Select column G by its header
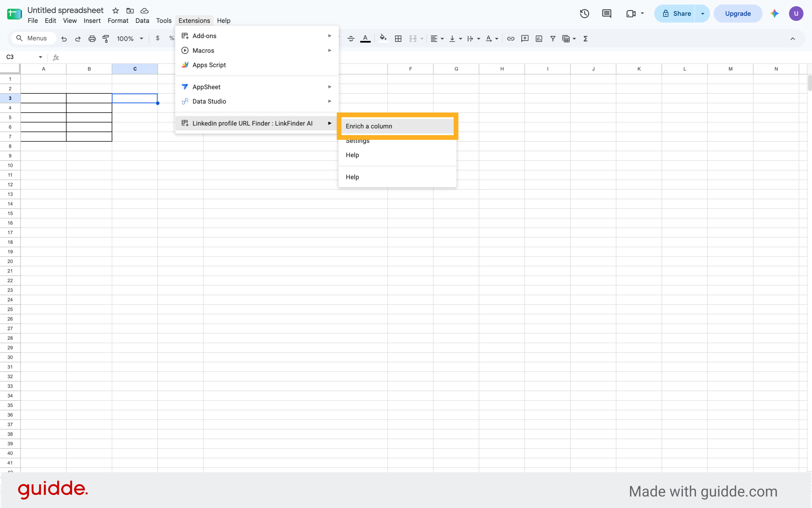The width and height of the screenshot is (812, 508). pos(456,69)
